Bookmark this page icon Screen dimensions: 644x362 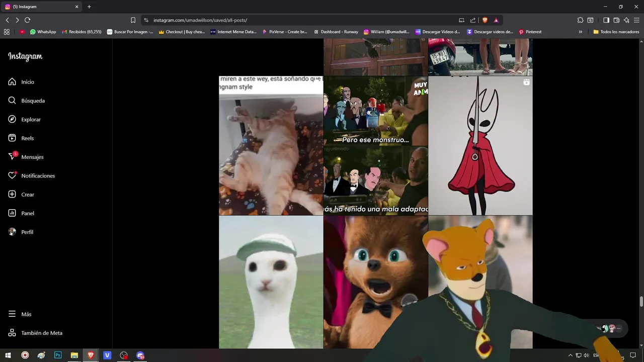pyautogui.click(x=133, y=20)
